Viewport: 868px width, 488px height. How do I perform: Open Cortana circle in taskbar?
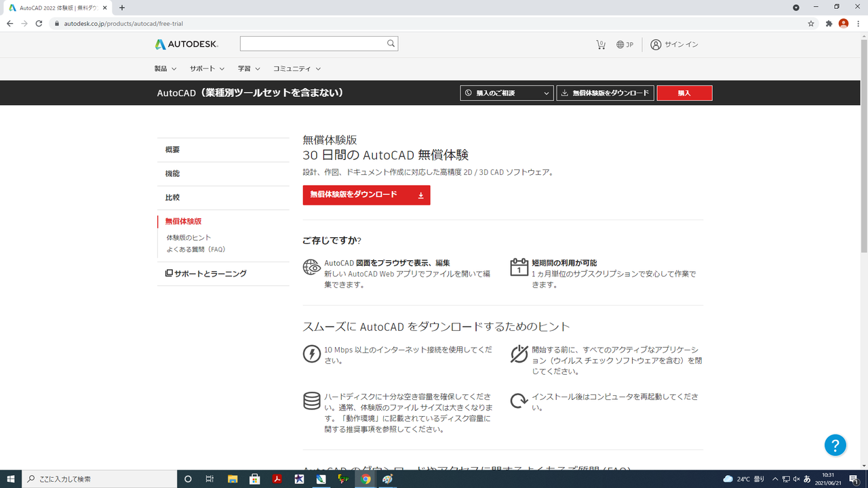(x=188, y=479)
